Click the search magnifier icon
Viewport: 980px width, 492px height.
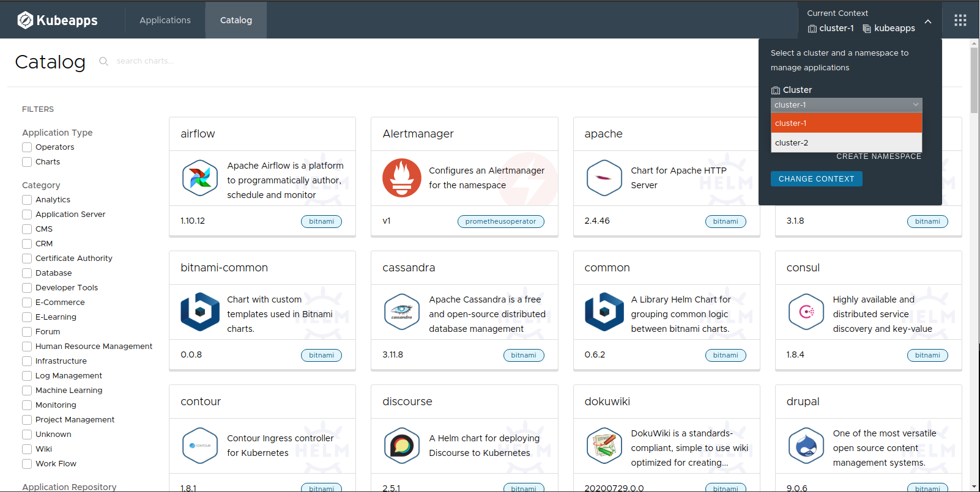[x=103, y=61]
